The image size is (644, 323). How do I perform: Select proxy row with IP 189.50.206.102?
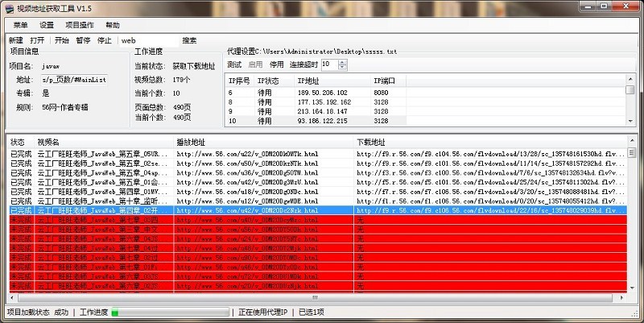coord(322,93)
